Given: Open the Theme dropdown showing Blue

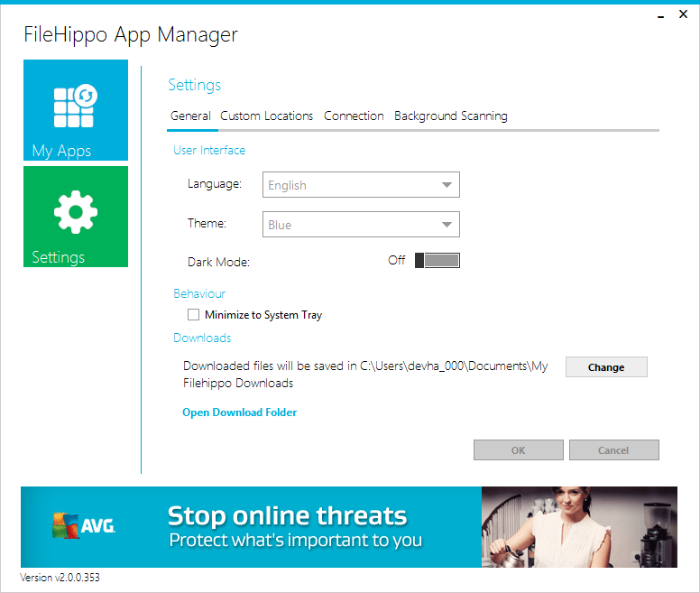Looking at the screenshot, I should pyautogui.click(x=361, y=224).
